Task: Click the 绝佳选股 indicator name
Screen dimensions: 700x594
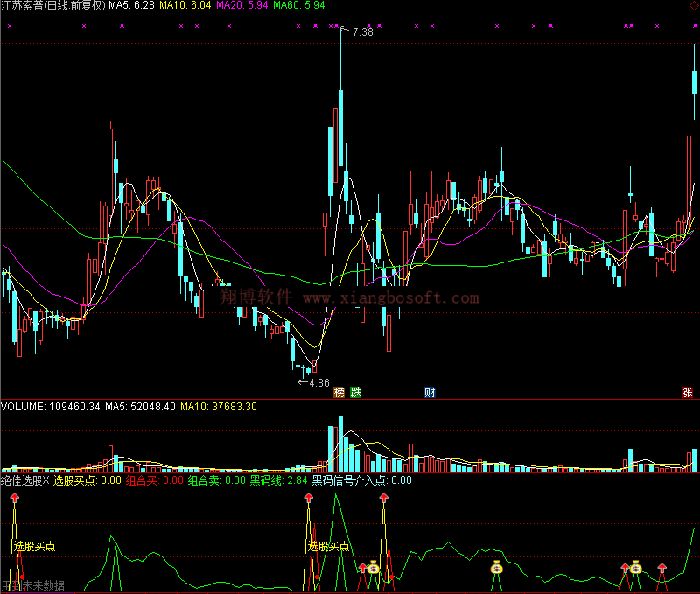Action: point(23,479)
